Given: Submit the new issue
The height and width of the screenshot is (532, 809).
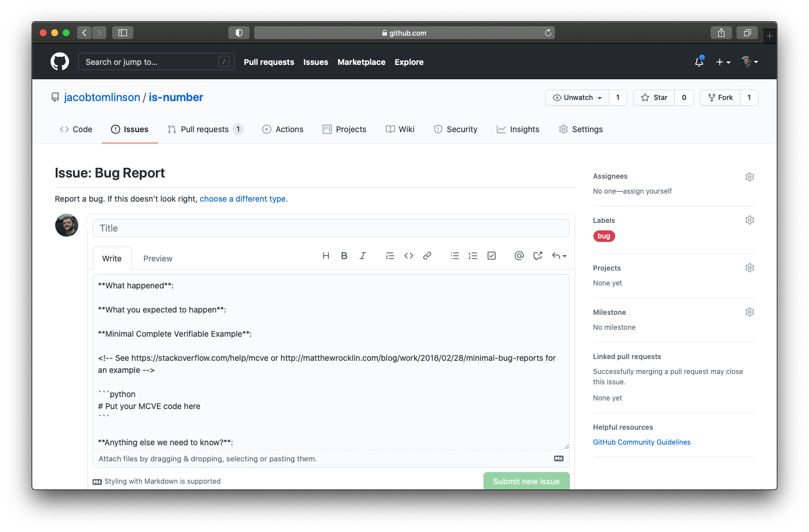Looking at the screenshot, I should click(x=526, y=481).
